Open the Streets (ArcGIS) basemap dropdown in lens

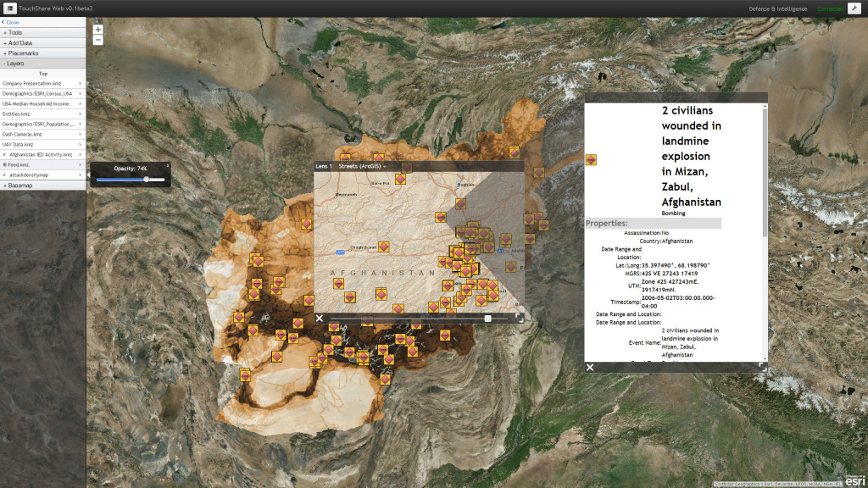[362, 166]
